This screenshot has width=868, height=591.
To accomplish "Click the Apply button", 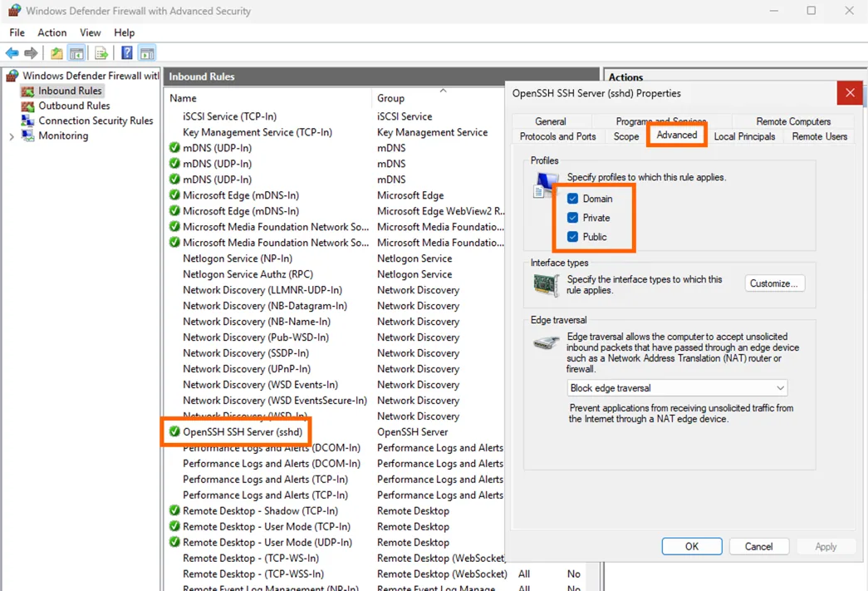I will pos(826,546).
